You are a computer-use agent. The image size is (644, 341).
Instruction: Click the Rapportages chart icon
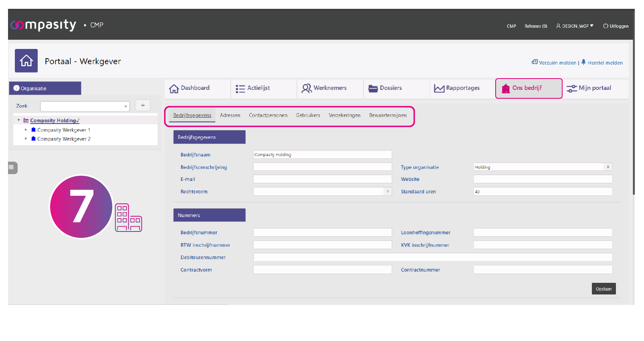pyautogui.click(x=439, y=89)
